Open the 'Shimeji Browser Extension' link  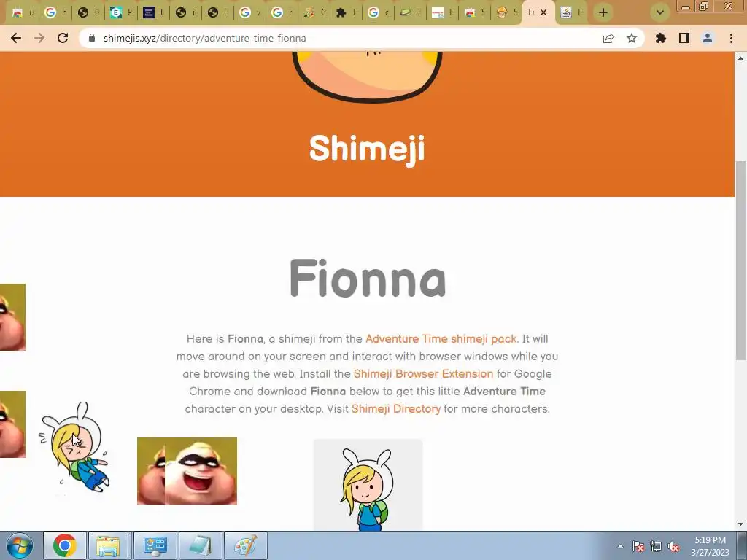tap(423, 374)
